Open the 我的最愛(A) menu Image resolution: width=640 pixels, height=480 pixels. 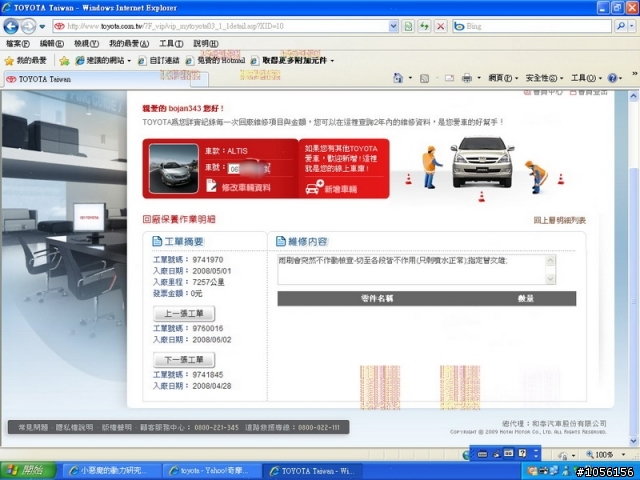pyautogui.click(x=129, y=43)
